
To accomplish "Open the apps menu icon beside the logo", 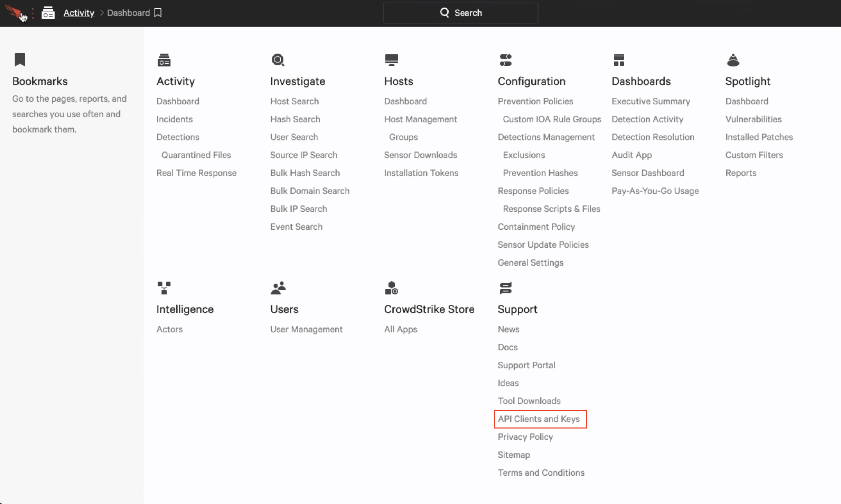I will pos(48,12).
